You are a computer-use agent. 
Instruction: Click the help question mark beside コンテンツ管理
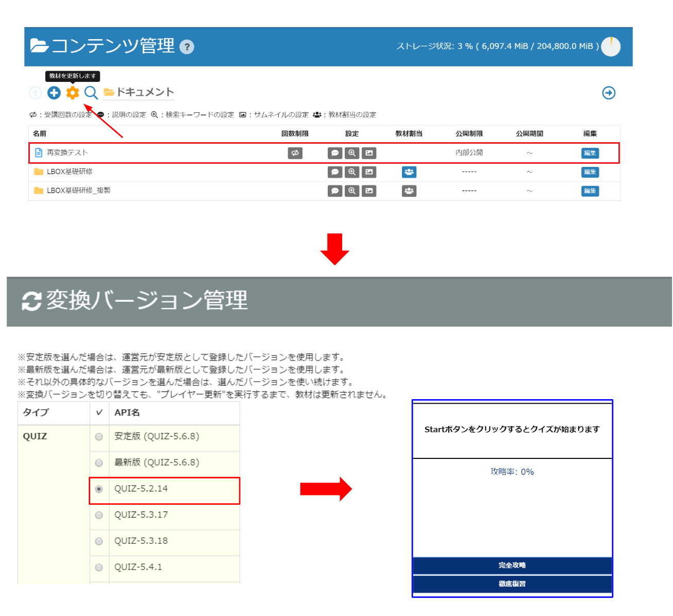187,47
